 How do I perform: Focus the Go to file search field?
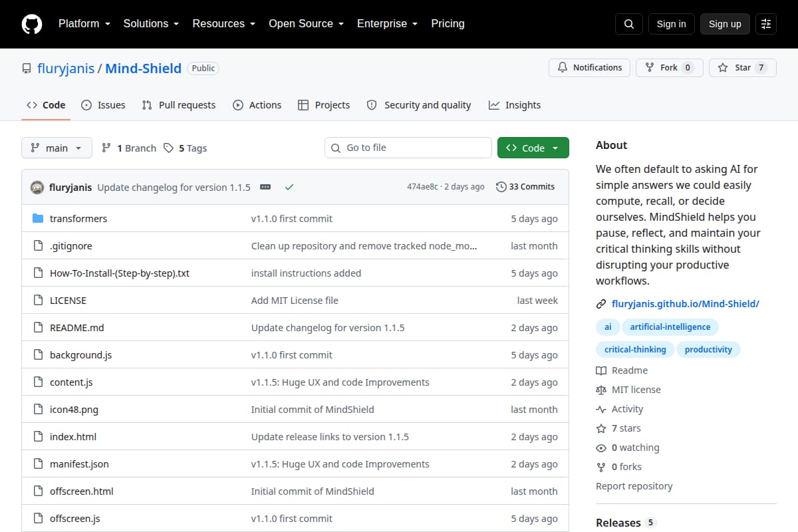coord(408,148)
